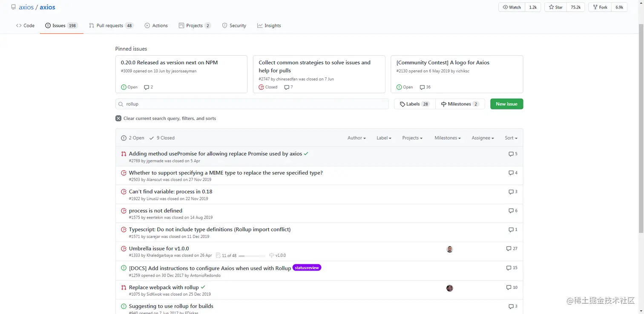Click the axios owner link
The width and height of the screenshot is (644, 314).
[x=26, y=7]
